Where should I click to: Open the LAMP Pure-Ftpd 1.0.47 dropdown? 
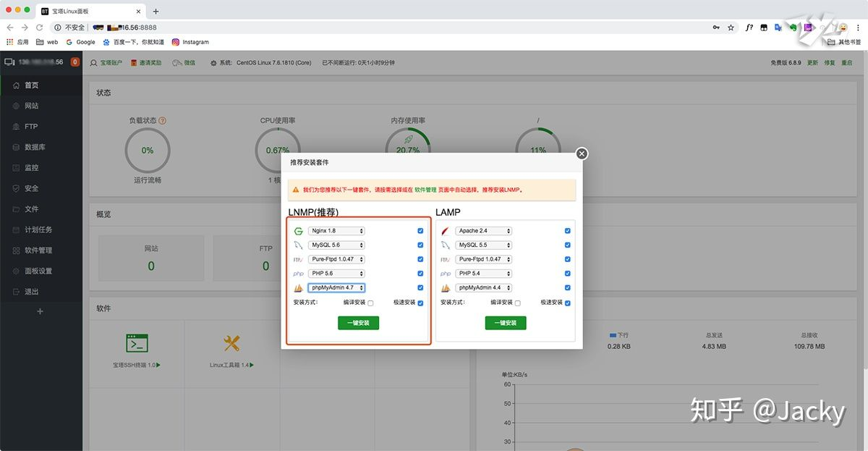tap(484, 259)
